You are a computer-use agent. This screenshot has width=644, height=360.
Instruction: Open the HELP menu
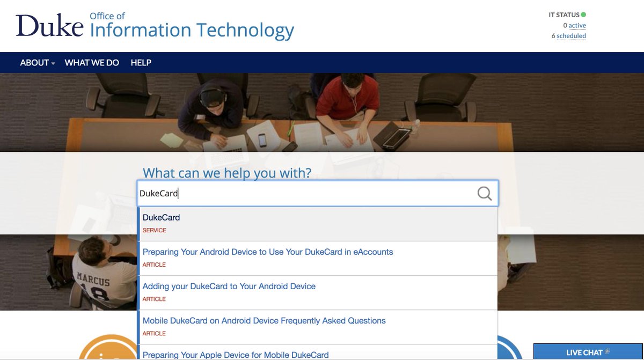[x=141, y=63]
